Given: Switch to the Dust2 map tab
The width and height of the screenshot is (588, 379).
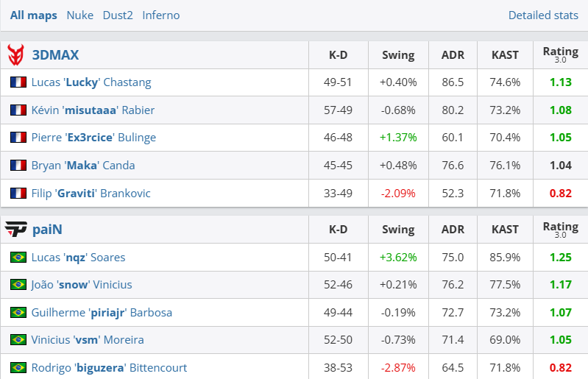Looking at the screenshot, I should [118, 15].
